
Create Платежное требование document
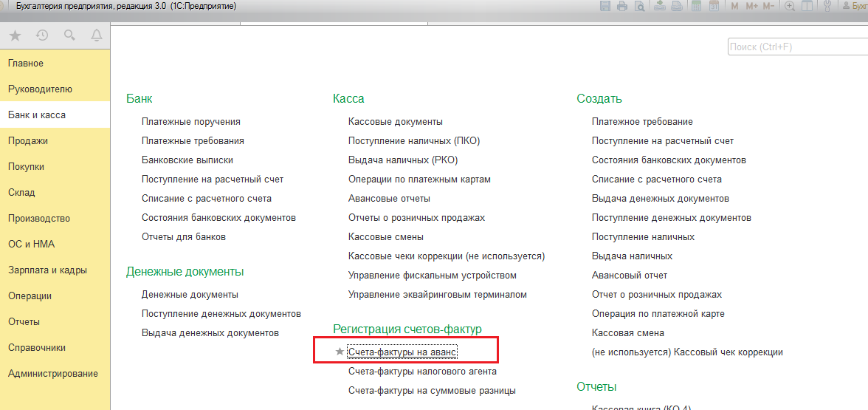(x=642, y=121)
